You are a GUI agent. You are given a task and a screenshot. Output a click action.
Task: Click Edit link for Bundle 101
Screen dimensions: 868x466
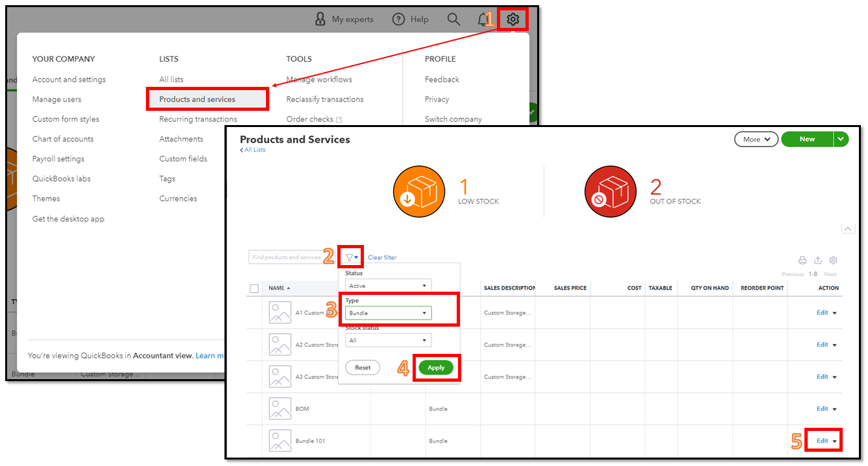coord(822,441)
